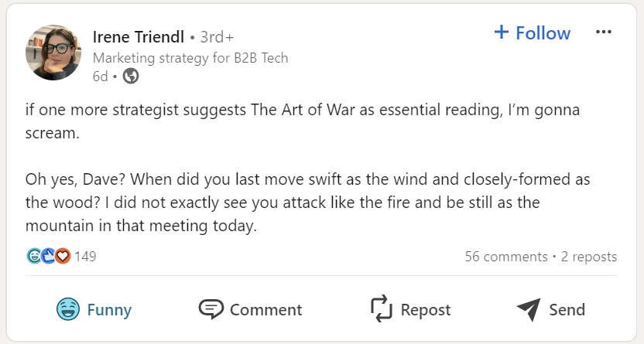Click the heart love reaction icon
The width and height of the screenshot is (644, 344).
[x=62, y=256]
